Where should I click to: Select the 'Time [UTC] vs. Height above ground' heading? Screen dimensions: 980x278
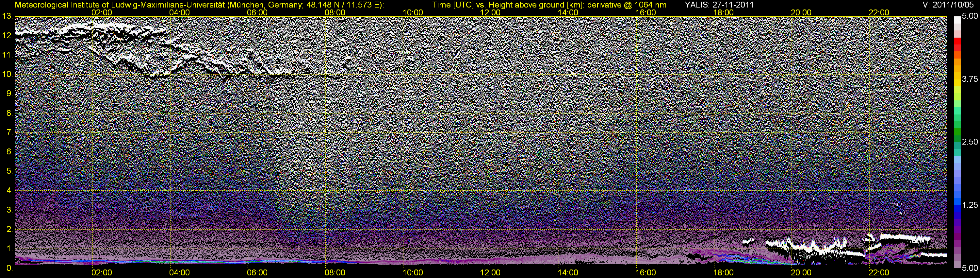pyautogui.click(x=549, y=5)
